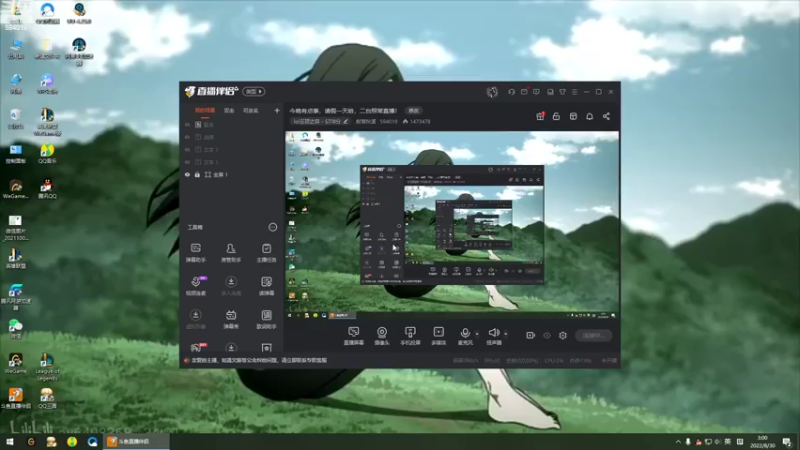This screenshot has height=450, width=800.
Task: Click the live streaming status button
Action: 593,336
